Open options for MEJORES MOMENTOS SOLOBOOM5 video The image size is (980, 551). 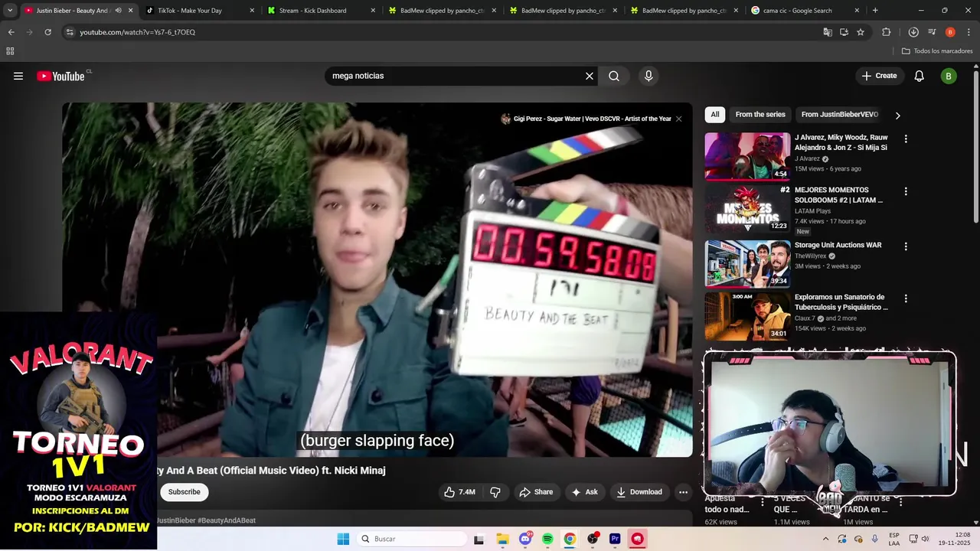tap(906, 191)
